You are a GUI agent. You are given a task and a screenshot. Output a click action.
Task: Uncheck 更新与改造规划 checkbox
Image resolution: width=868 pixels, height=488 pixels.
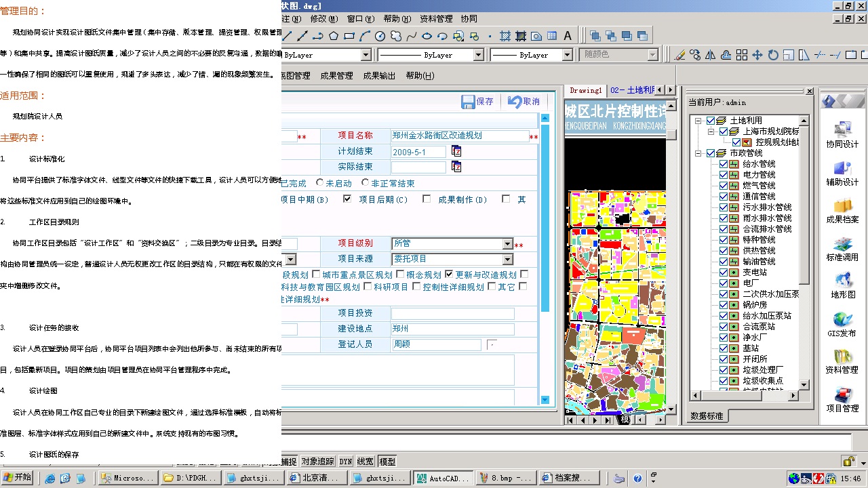click(449, 274)
